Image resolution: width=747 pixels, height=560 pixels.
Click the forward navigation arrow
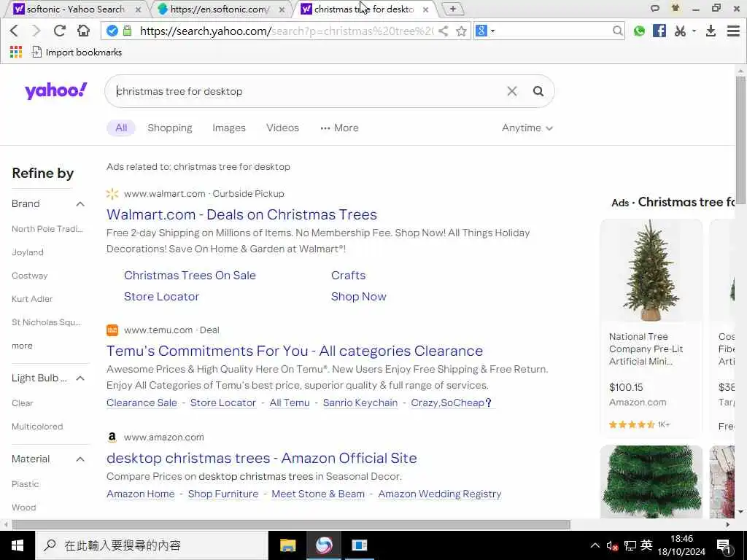36,31
